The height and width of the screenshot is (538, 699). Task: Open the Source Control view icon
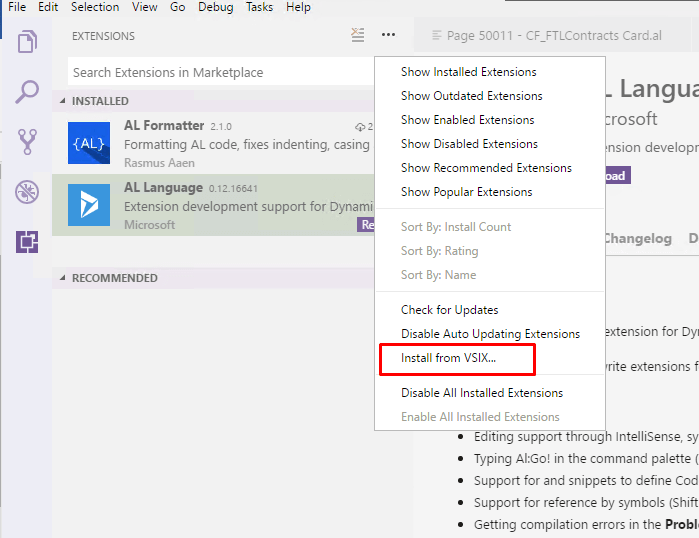pyautogui.click(x=27, y=142)
